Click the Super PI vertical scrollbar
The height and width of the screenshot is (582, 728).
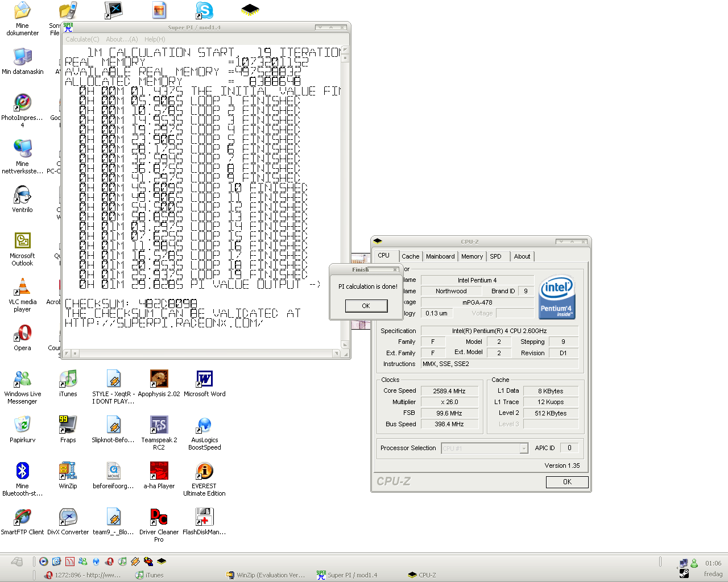coord(345,197)
